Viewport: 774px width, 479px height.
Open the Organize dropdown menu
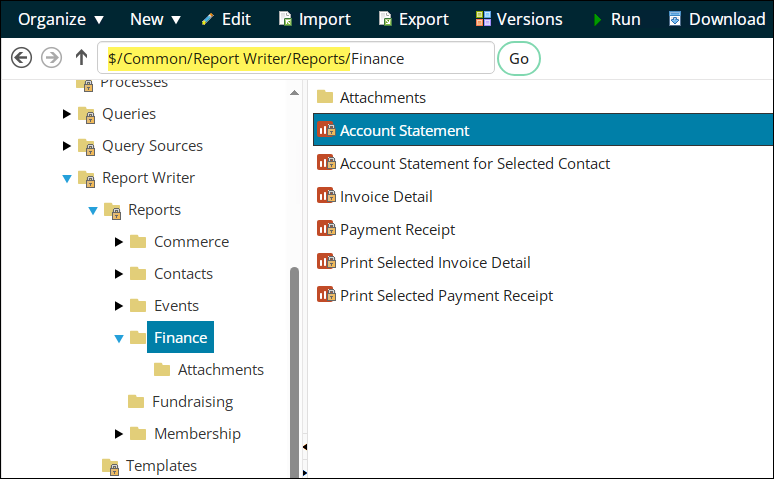(x=61, y=20)
